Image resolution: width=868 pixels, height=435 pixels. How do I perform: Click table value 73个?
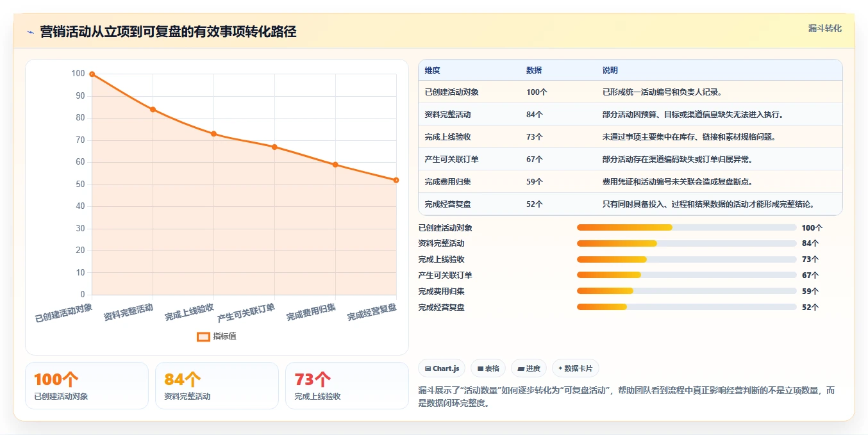coord(535,137)
